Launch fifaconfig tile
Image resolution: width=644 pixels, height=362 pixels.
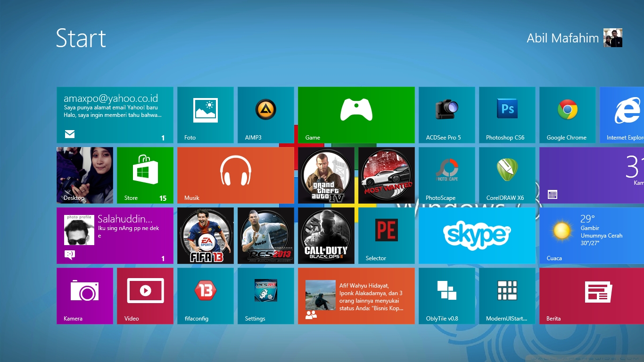pos(206,296)
